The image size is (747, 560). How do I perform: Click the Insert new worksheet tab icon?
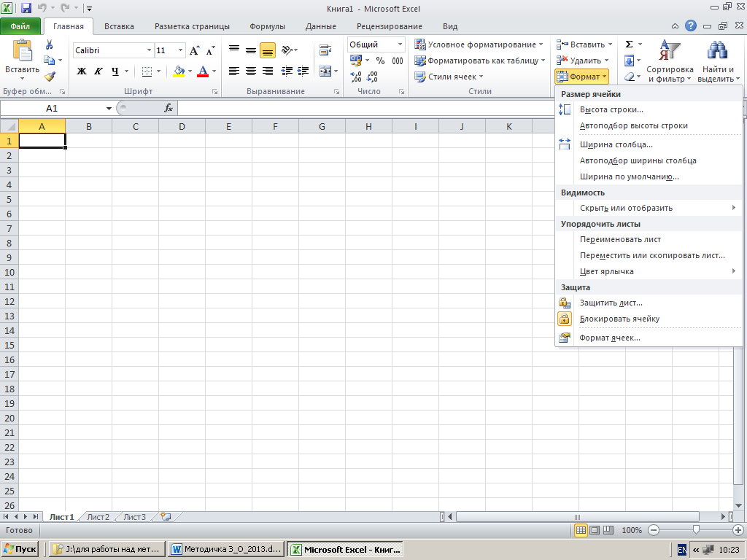coord(166,517)
